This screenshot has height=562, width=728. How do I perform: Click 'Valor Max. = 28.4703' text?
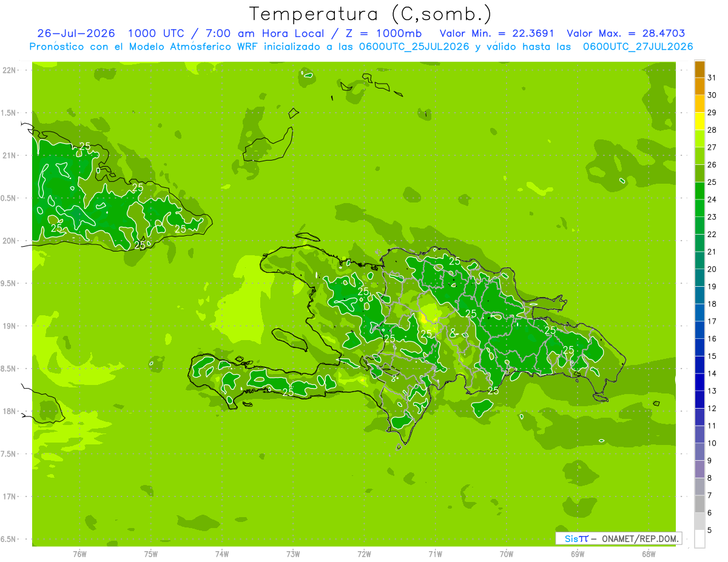[x=626, y=33]
